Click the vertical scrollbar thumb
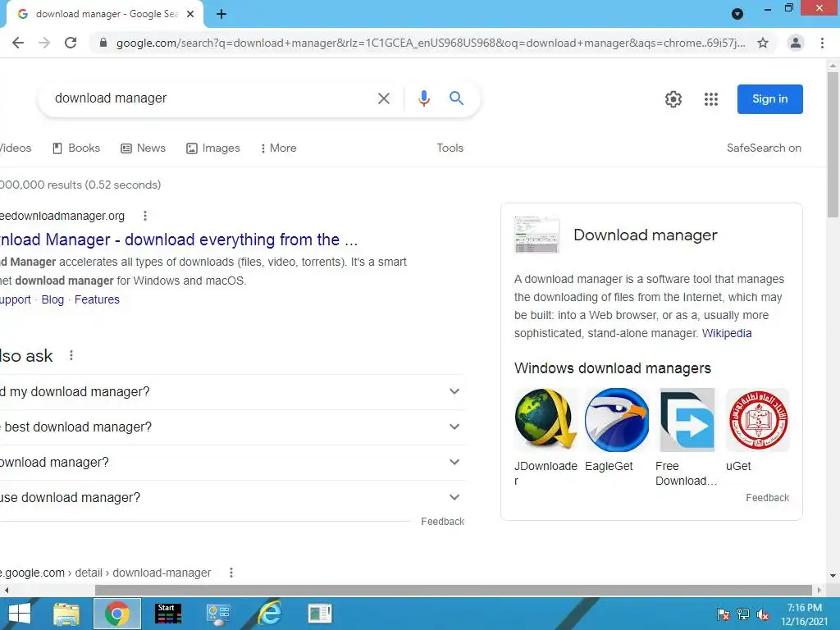Image resolution: width=840 pixels, height=630 pixels. click(833, 144)
